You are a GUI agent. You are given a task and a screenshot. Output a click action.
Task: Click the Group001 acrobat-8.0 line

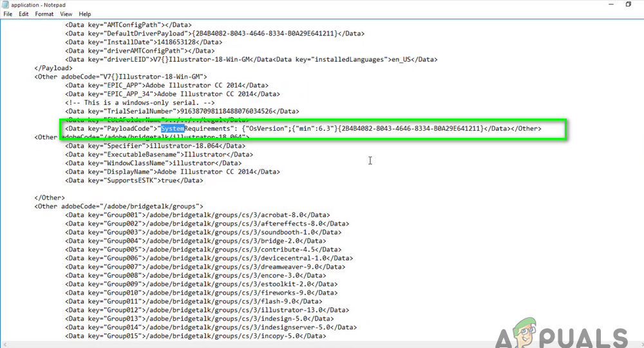[x=198, y=215]
